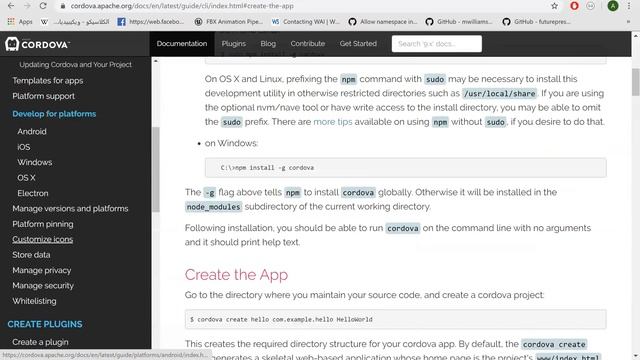Open Windows platform guide
The height and width of the screenshot is (360, 640).
[35, 162]
